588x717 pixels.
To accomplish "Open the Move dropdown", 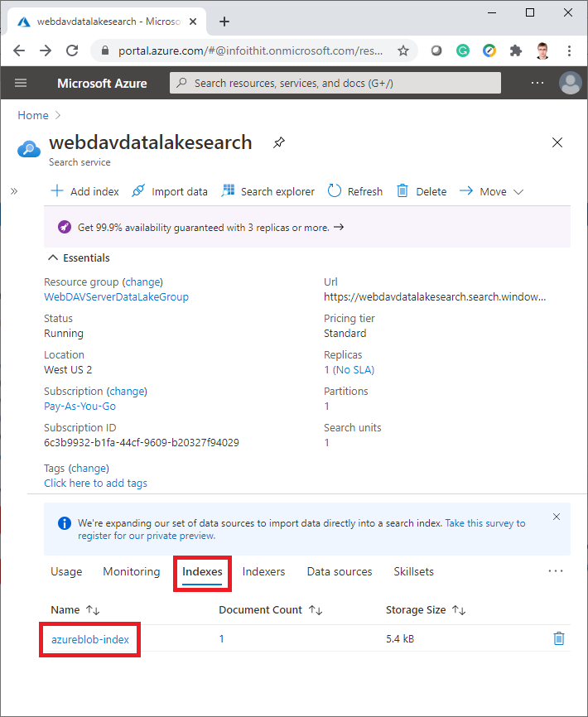I will click(492, 191).
